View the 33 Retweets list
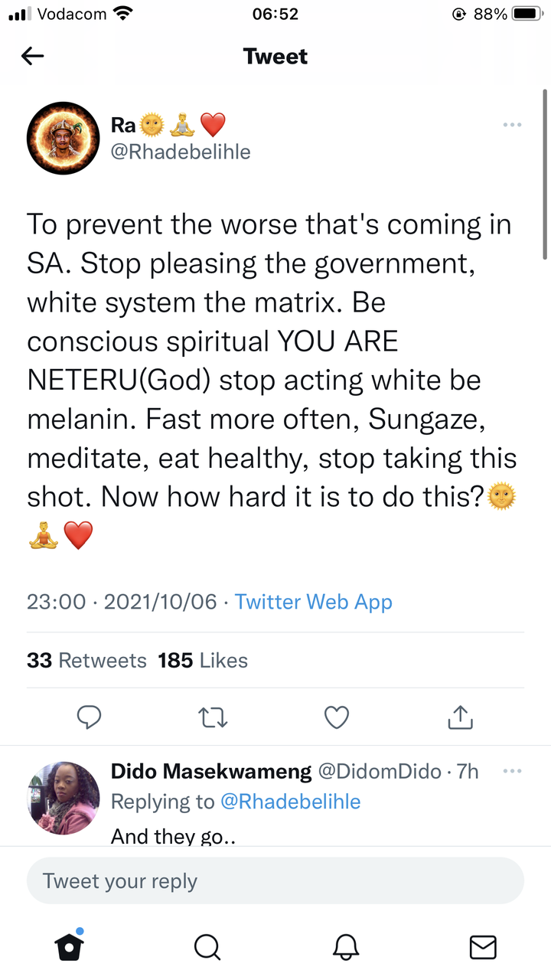The image size is (551, 980). click(x=86, y=660)
